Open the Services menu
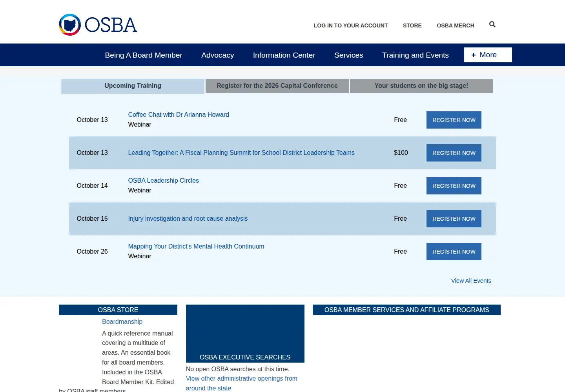 pos(348,55)
